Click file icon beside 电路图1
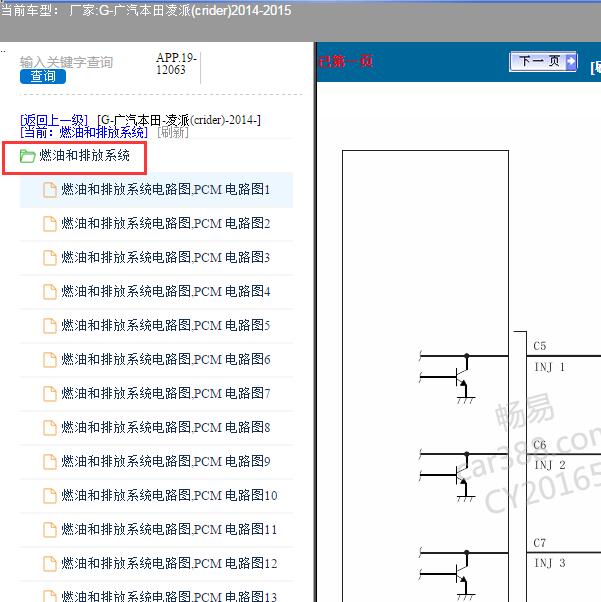 50,190
